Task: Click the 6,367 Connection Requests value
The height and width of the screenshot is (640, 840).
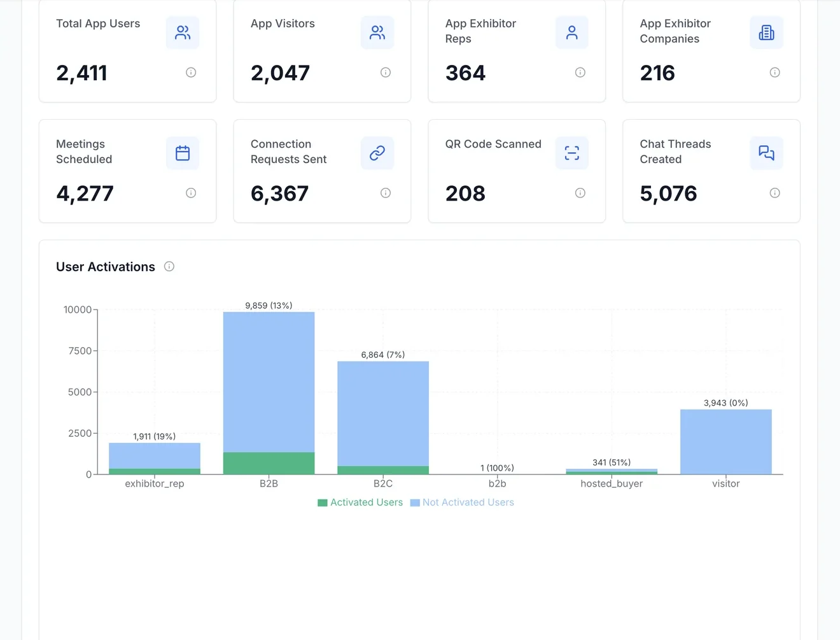Action: (x=279, y=194)
